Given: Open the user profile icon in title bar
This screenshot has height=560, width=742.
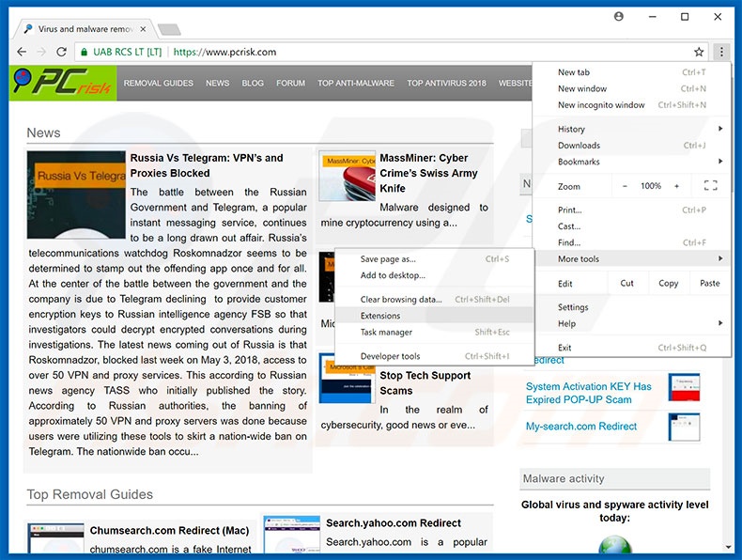Looking at the screenshot, I should click(x=619, y=17).
